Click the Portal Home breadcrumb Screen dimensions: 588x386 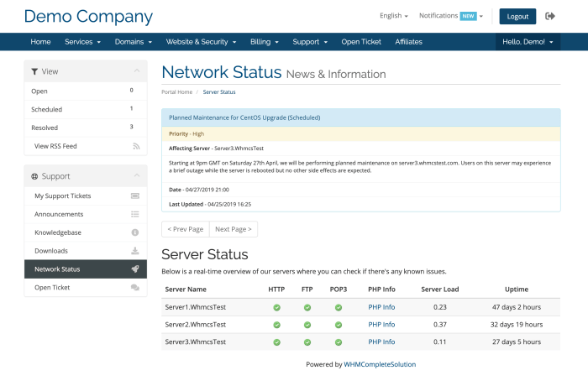(x=176, y=92)
